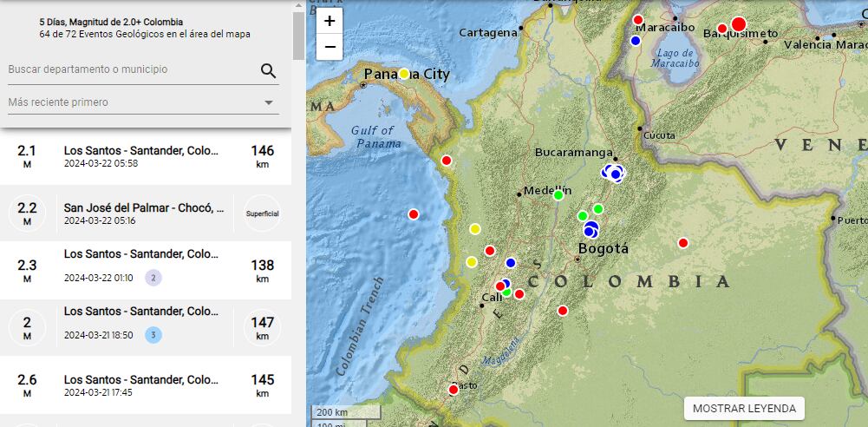Image resolution: width=868 pixels, height=427 pixels.
Task: Select the 2.1 M Los Santos earthquake entry
Action: 143,156
